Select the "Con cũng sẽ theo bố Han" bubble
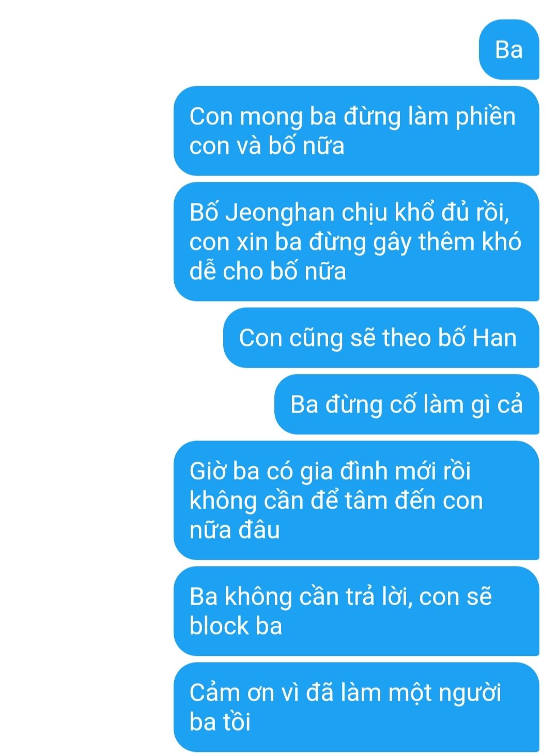 381,338
